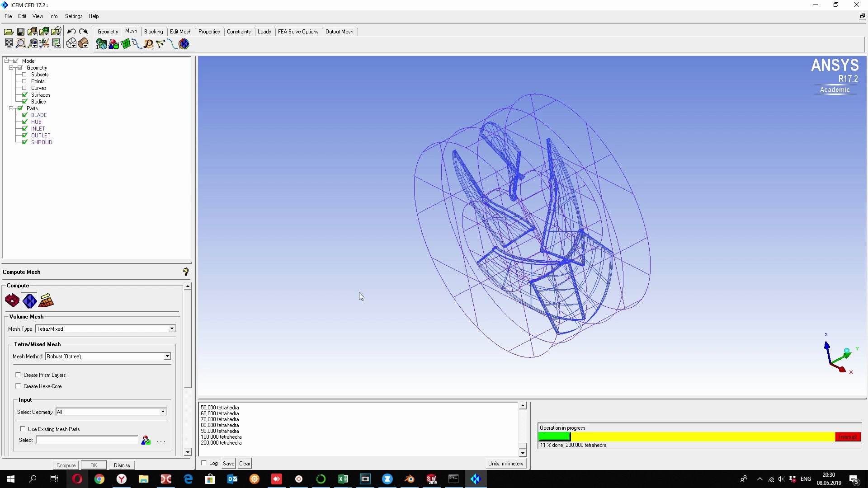Click the Fit Window icon
This screenshot has height=488, width=868.
coord(9,43)
